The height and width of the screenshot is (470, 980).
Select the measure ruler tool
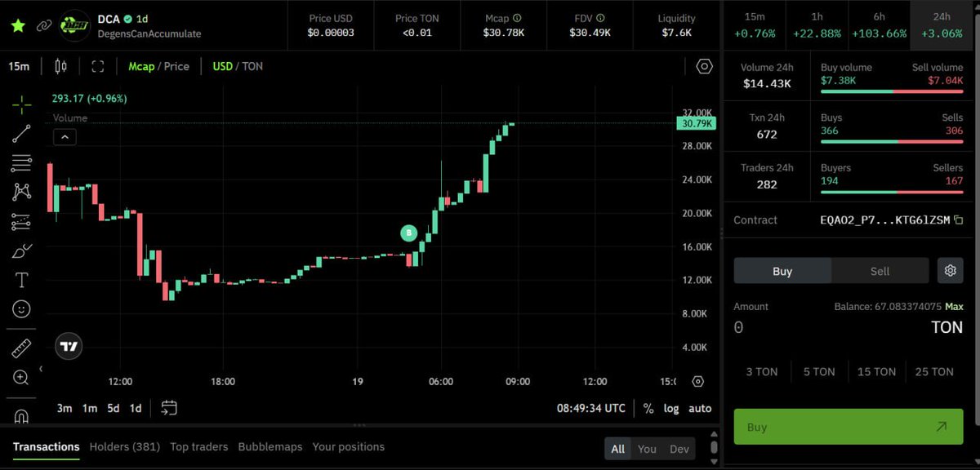(20, 346)
